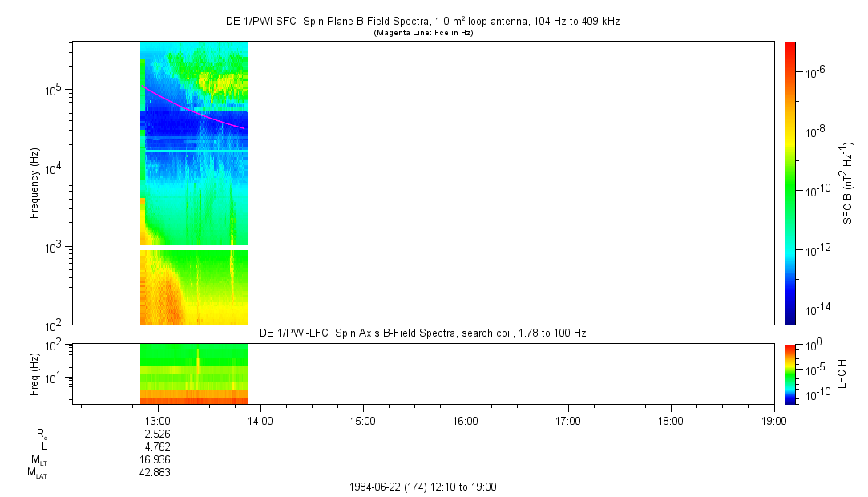Click the SFC B (nT² Hz⁻¹) colorbar label
The image size is (868, 497).
(846, 183)
